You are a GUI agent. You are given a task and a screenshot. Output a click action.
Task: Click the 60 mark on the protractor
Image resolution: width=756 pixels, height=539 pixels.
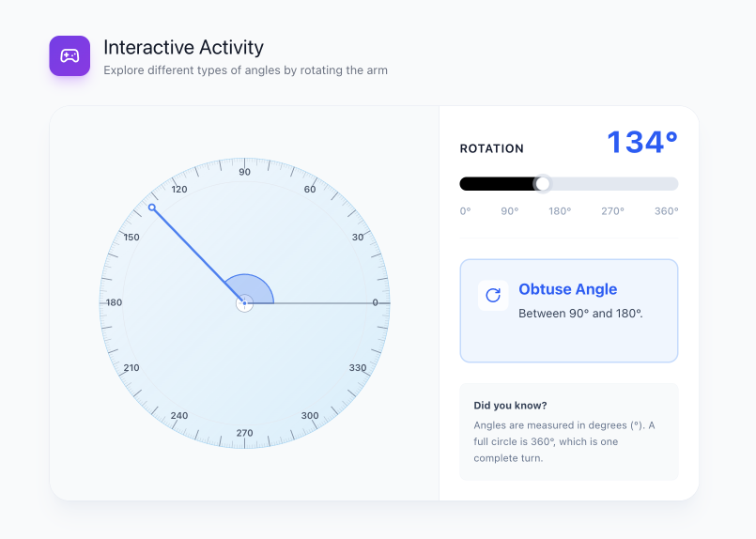[310, 190]
